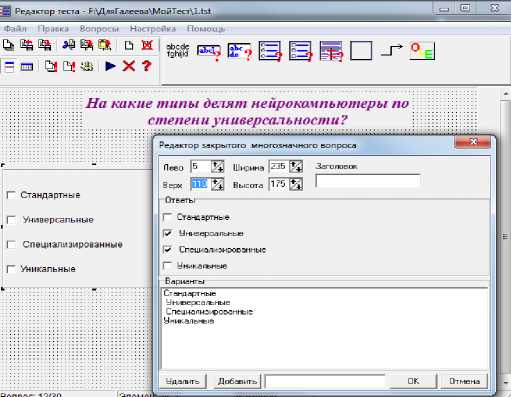Confirm the dialog with OK
Image resolution: width=511 pixels, height=397 pixels.
pyautogui.click(x=413, y=381)
